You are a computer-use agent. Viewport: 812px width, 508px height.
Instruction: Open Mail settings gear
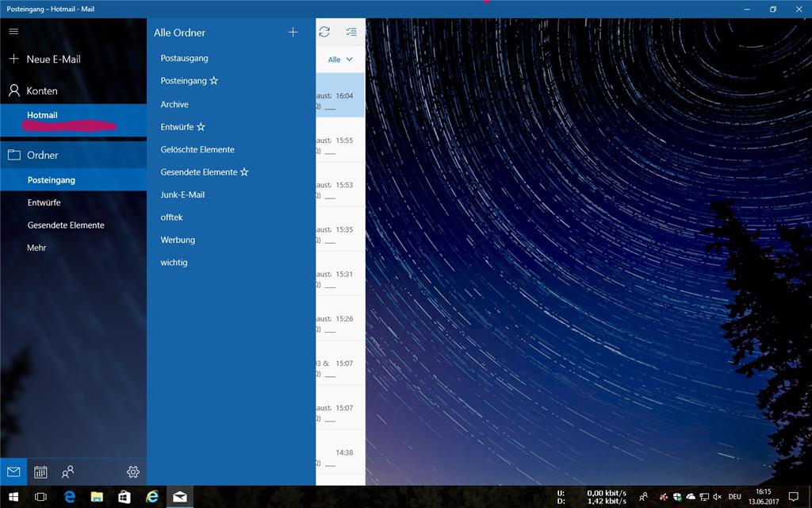133,471
